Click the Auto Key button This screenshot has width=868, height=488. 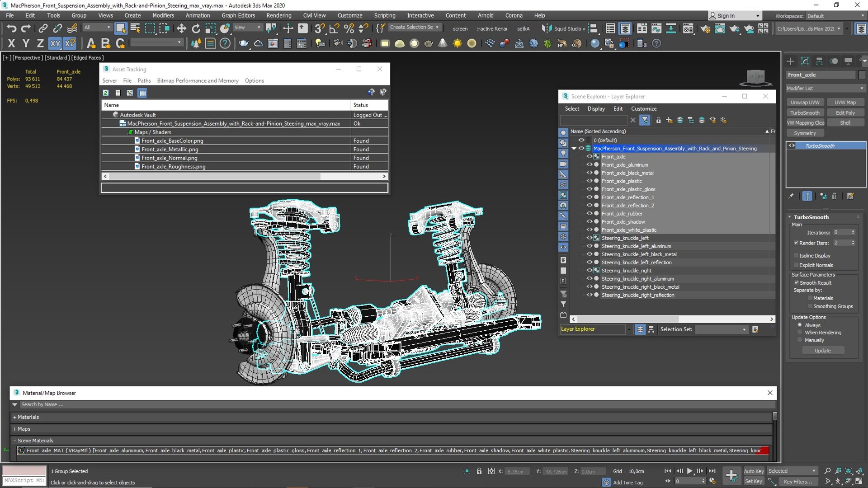[x=754, y=471]
